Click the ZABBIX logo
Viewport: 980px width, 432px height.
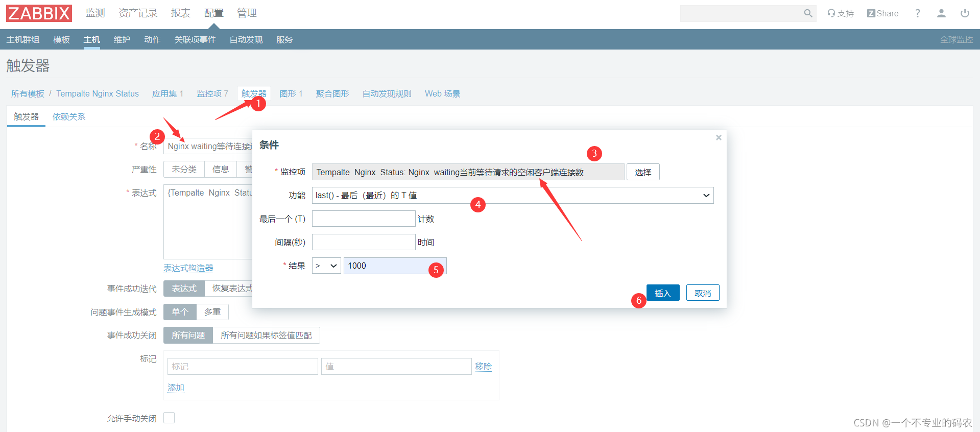coord(39,13)
